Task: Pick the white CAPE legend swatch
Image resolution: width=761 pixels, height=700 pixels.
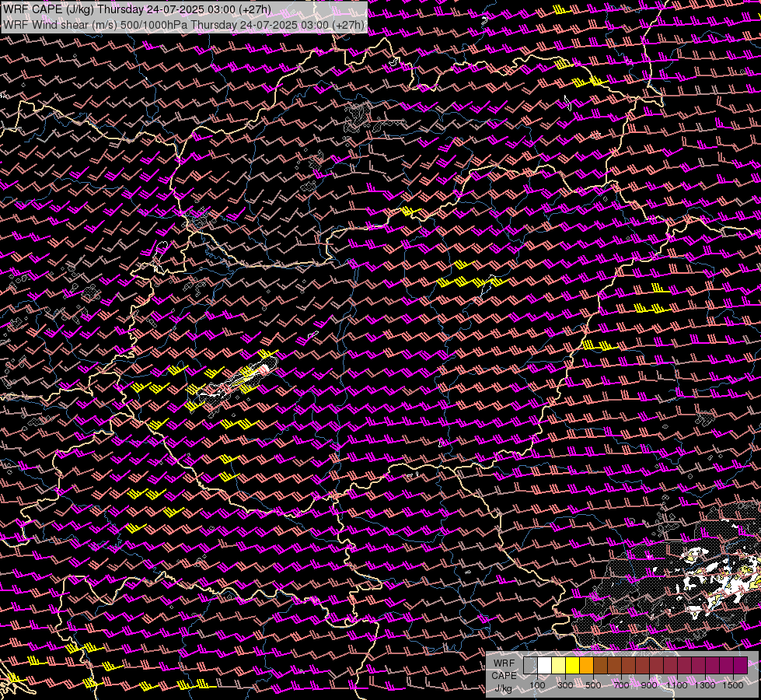Action: tap(545, 665)
